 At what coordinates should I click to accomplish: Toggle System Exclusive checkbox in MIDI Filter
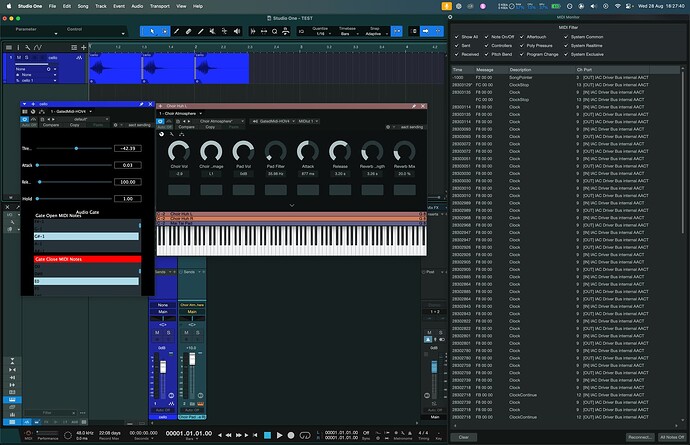point(566,55)
